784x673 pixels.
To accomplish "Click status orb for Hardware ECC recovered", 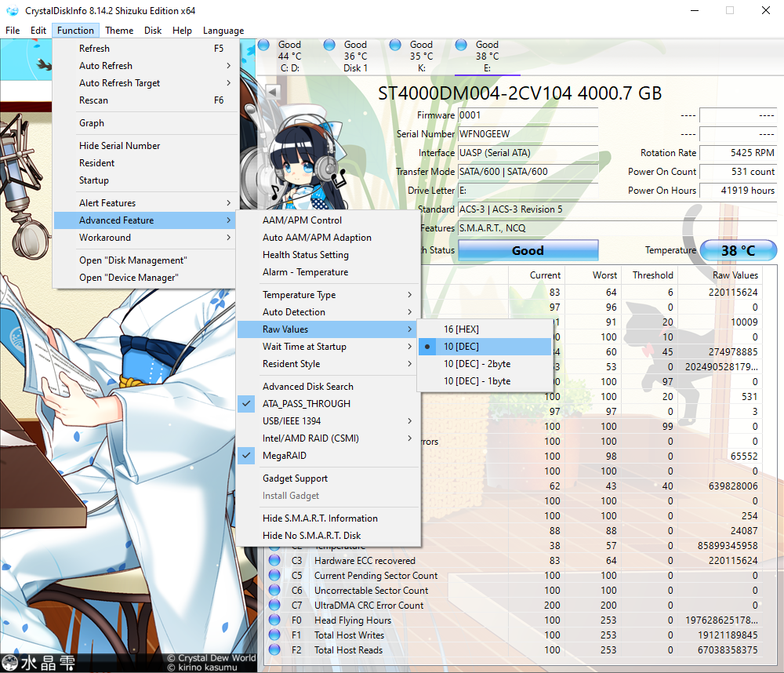I will (x=274, y=561).
